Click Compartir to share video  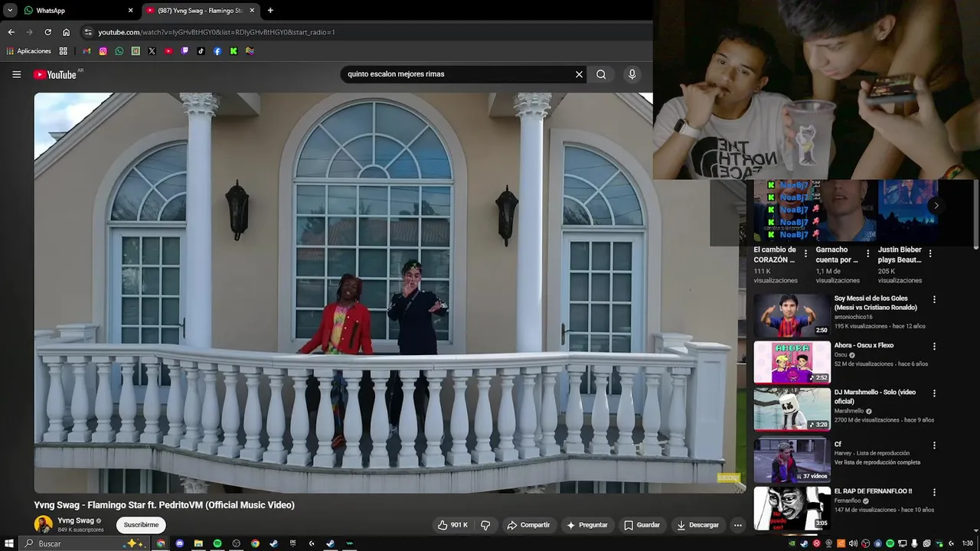(528, 525)
